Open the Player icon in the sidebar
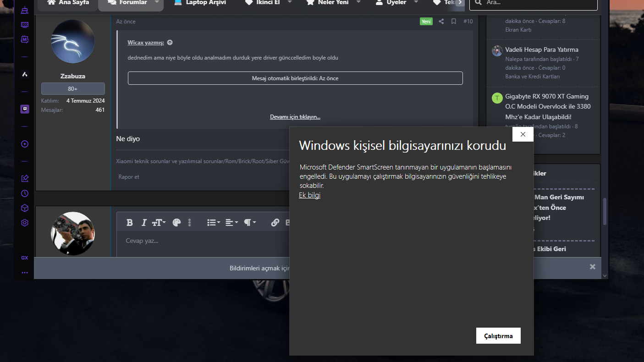 (25, 144)
